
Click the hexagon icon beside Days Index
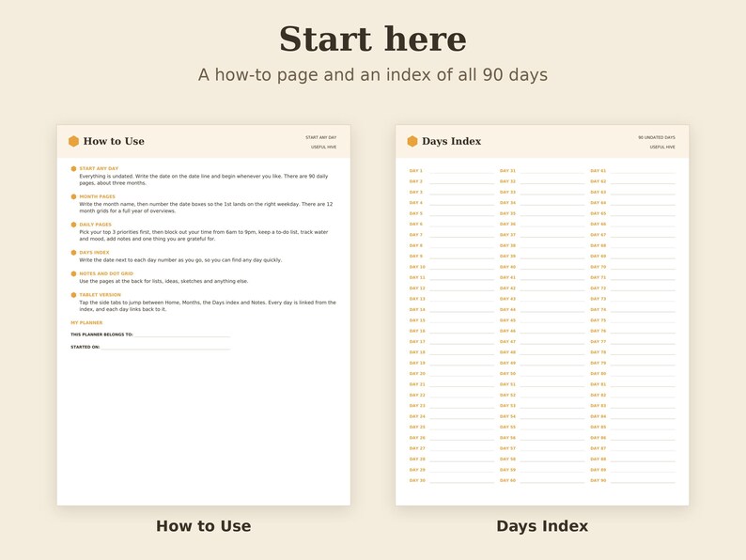point(412,141)
